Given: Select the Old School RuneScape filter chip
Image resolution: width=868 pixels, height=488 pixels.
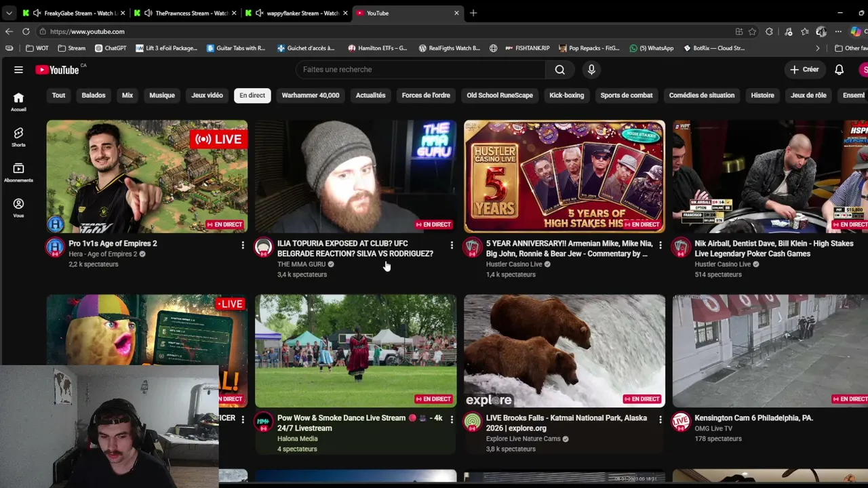Looking at the screenshot, I should click(500, 96).
